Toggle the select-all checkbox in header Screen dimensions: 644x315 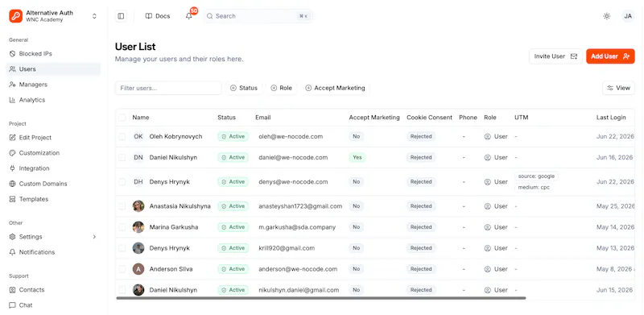pyautogui.click(x=122, y=118)
